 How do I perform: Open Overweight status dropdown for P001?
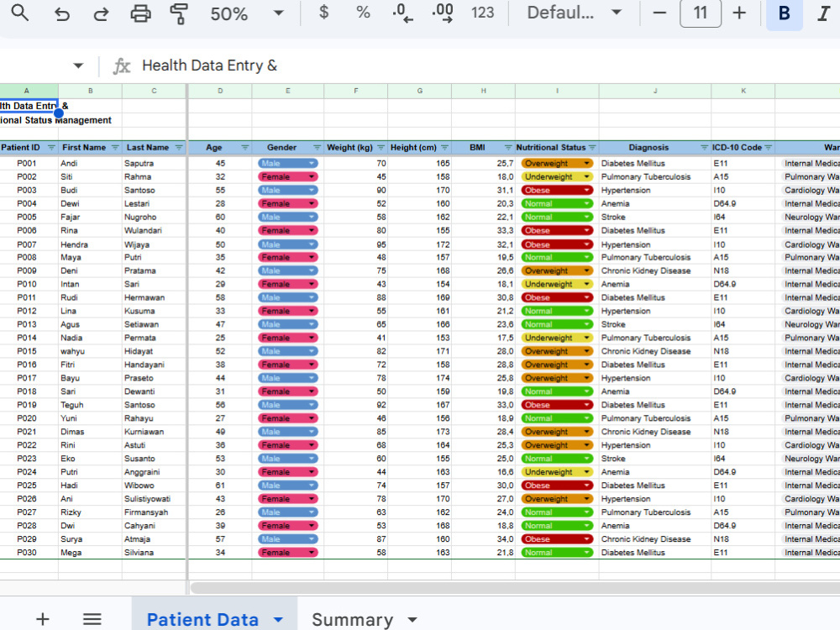coord(587,164)
